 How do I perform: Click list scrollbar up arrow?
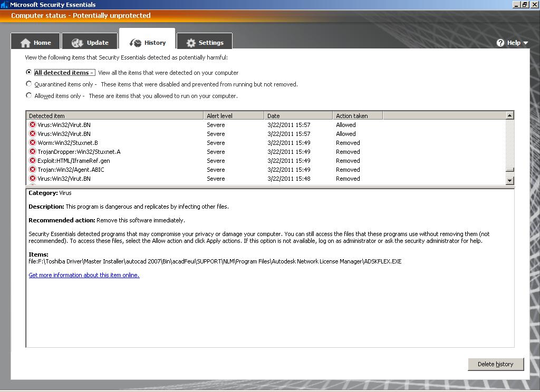510,115
